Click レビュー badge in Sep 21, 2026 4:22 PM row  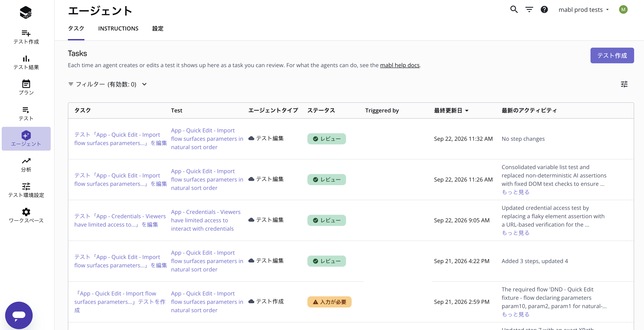tap(327, 261)
